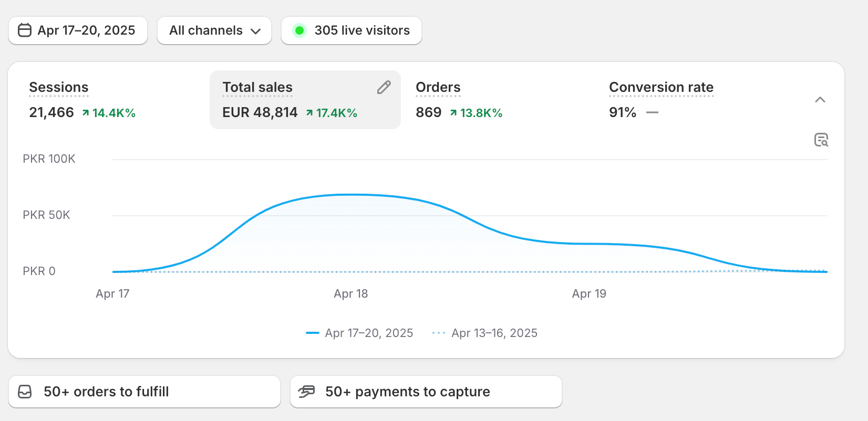Image resolution: width=868 pixels, height=421 pixels.
Task: Open the All channels dropdown
Action: click(x=214, y=30)
